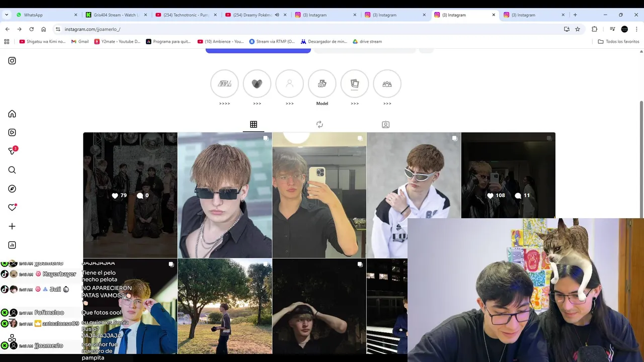This screenshot has height=362, width=644.
Task: Bookmark this page with star
Action: point(578,29)
